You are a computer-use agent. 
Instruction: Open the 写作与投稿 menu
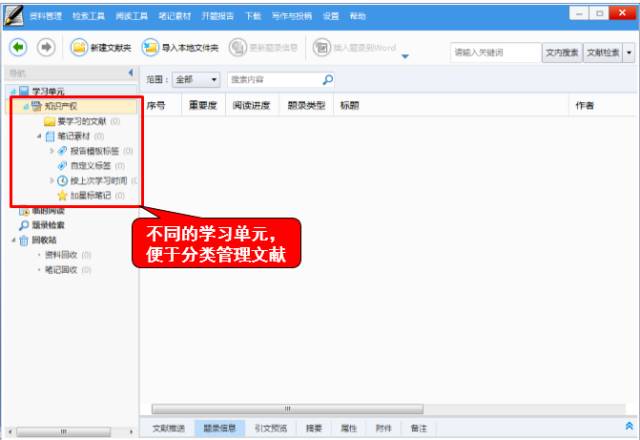tap(291, 16)
